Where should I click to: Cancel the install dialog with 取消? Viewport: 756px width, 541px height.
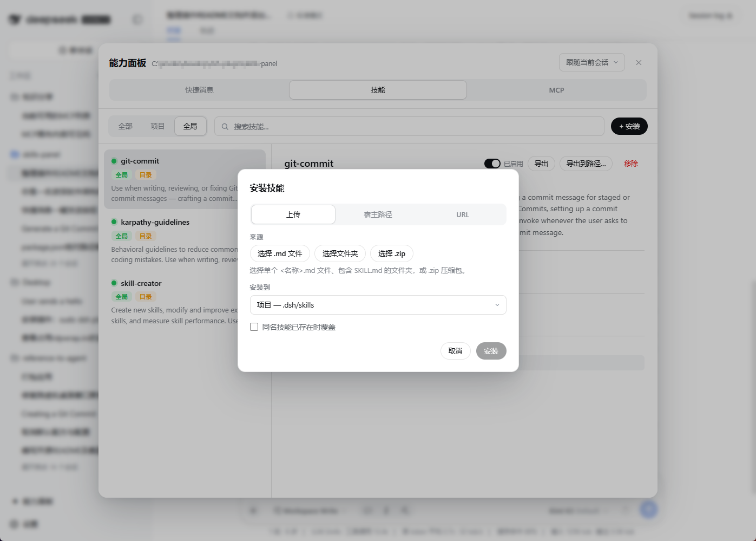click(x=456, y=351)
